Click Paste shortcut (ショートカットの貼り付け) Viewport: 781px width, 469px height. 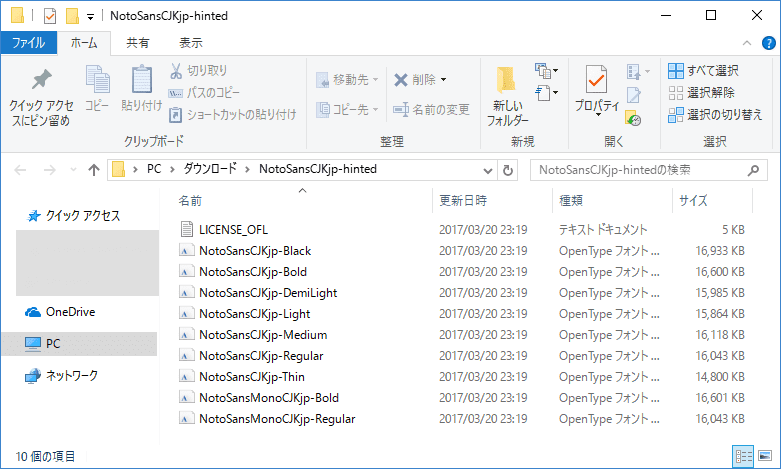pos(233,115)
